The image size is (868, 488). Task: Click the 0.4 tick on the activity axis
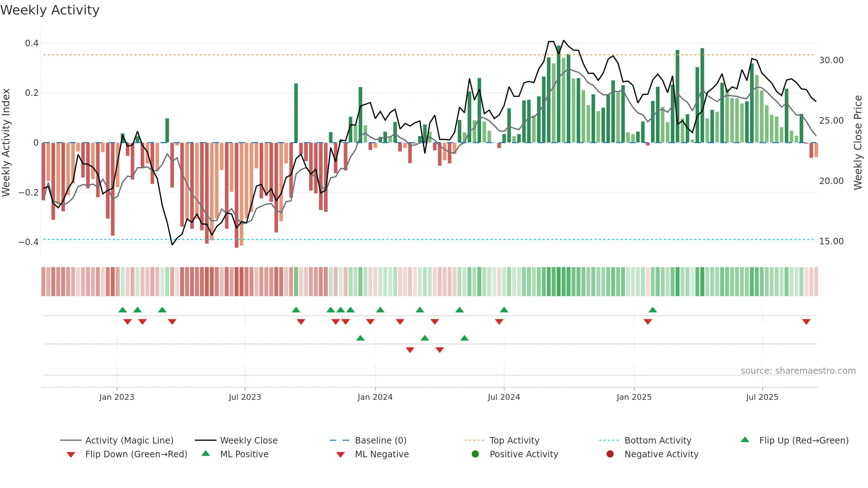point(31,43)
